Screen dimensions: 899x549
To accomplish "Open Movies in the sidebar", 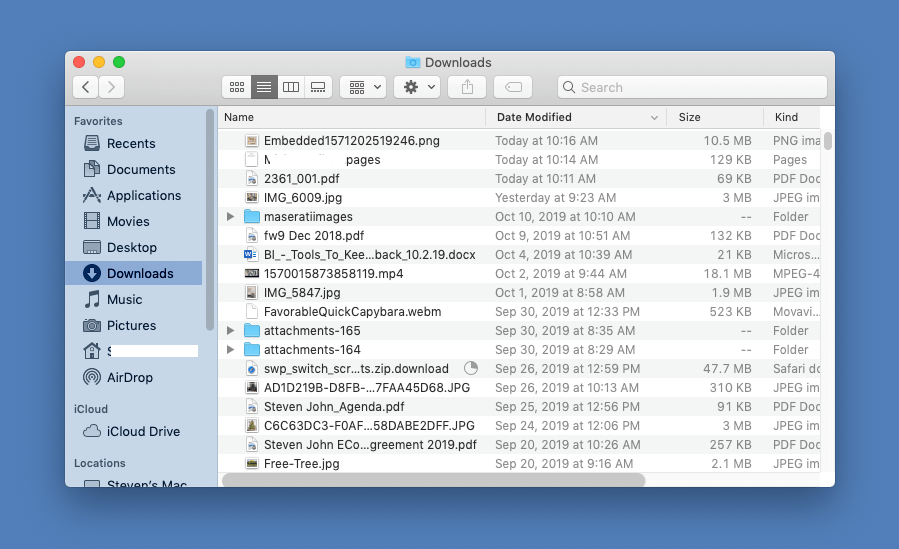I will tap(133, 221).
